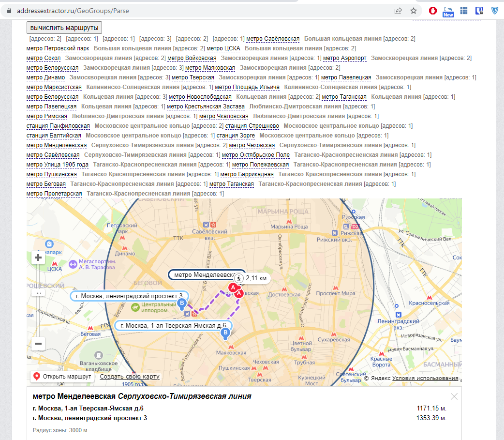
Task: Select метро Чкаловская link
Action: (224, 116)
